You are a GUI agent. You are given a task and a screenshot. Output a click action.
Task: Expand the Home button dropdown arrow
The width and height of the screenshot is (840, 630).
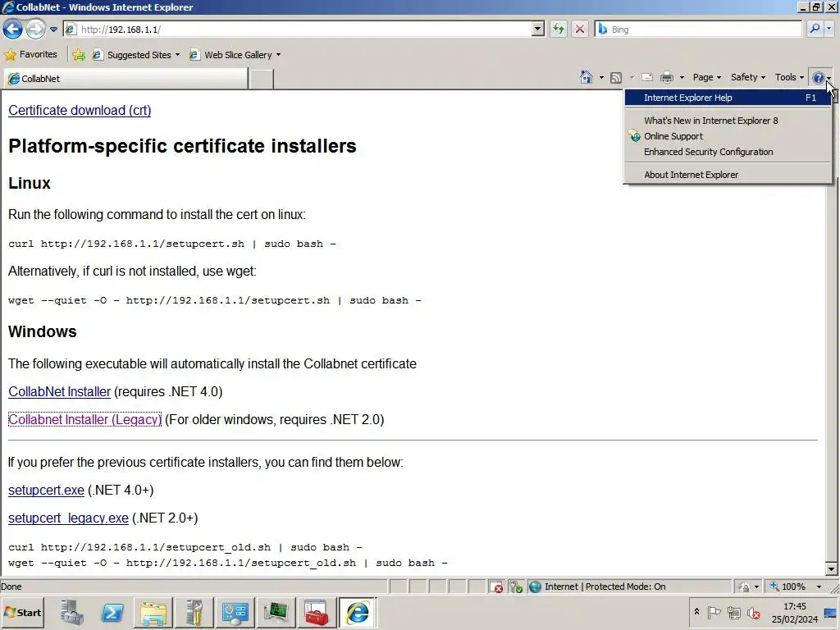click(601, 78)
